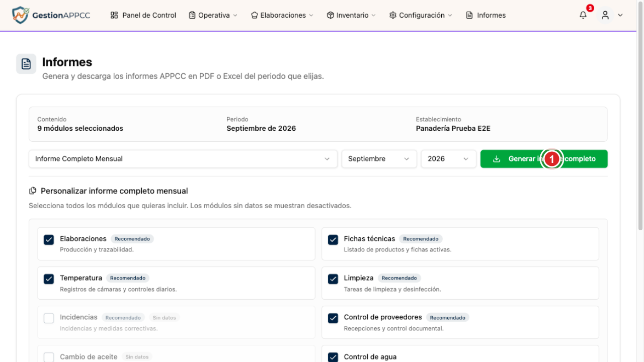Go to Panel de Control

click(143, 15)
